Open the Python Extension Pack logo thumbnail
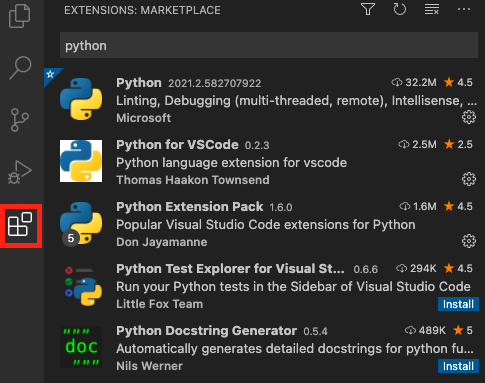 81,223
